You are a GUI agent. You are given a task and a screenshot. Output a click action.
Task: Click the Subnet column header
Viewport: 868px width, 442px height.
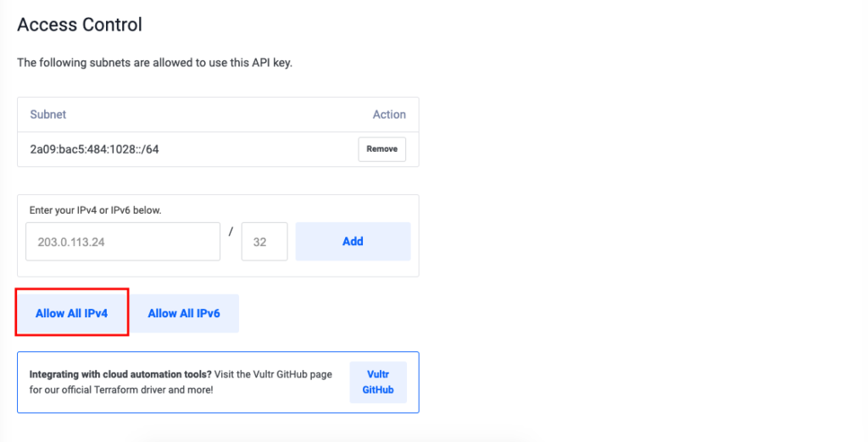click(x=48, y=115)
